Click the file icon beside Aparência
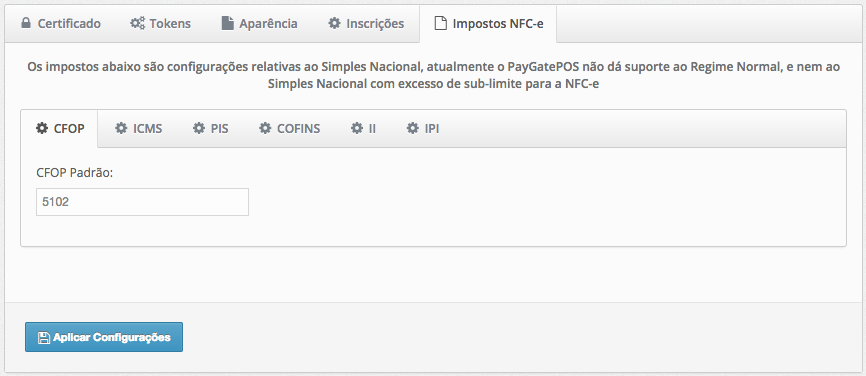 pos(228,23)
